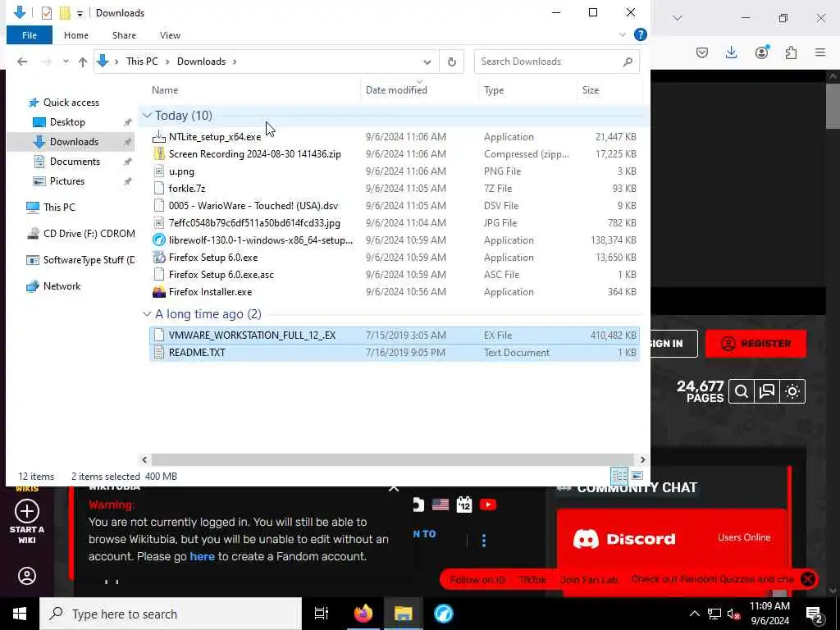Click the wiki search magnifier icon
This screenshot has width=840, height=630.
742,391
